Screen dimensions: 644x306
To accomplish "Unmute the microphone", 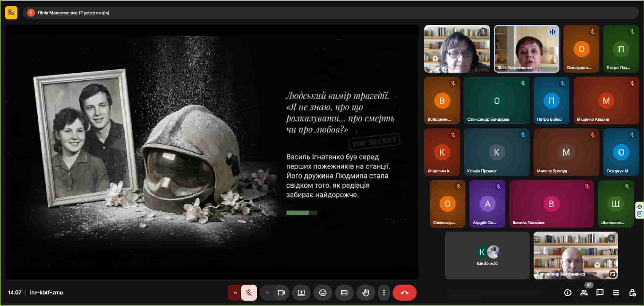I will 249,293.
